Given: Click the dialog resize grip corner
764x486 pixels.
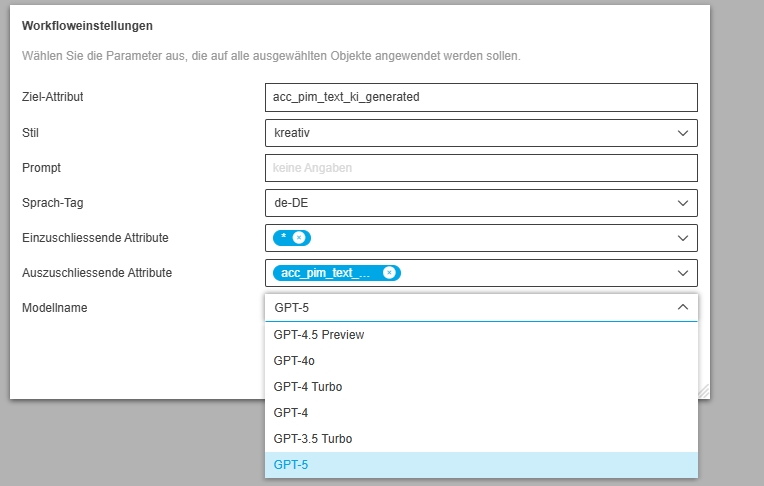Looking at the screenshot, I should [x=704, y=392].
